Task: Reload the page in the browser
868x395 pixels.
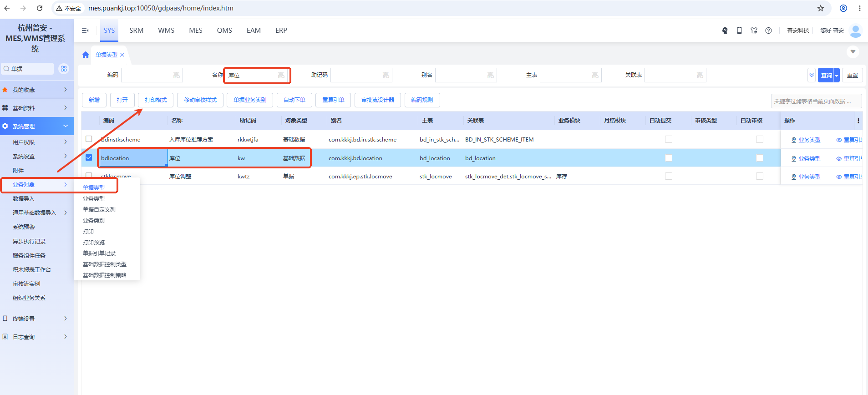Action: coord(40,8)
